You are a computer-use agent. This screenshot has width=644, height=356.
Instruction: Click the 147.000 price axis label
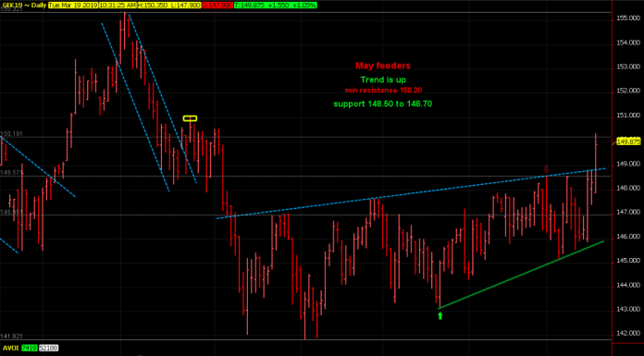click(x=629, y=213)
